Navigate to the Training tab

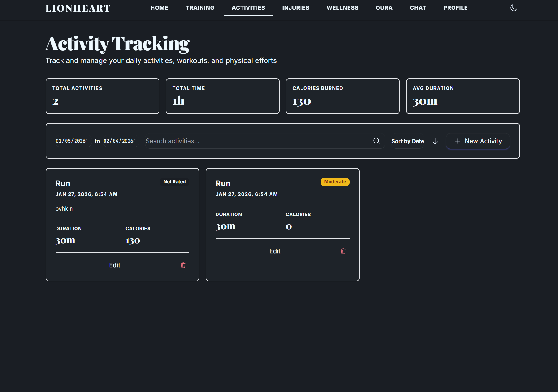click(x=200, y=8)
